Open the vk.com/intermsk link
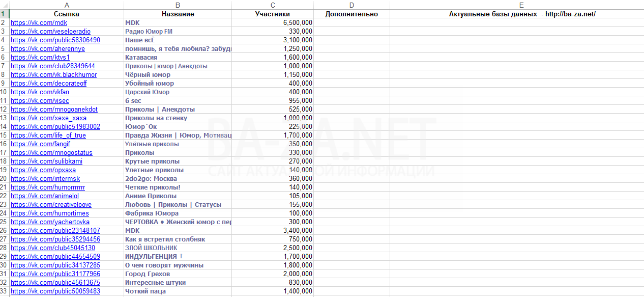The height and width of the screenshot is (297, 644). (x=45, y=178)
